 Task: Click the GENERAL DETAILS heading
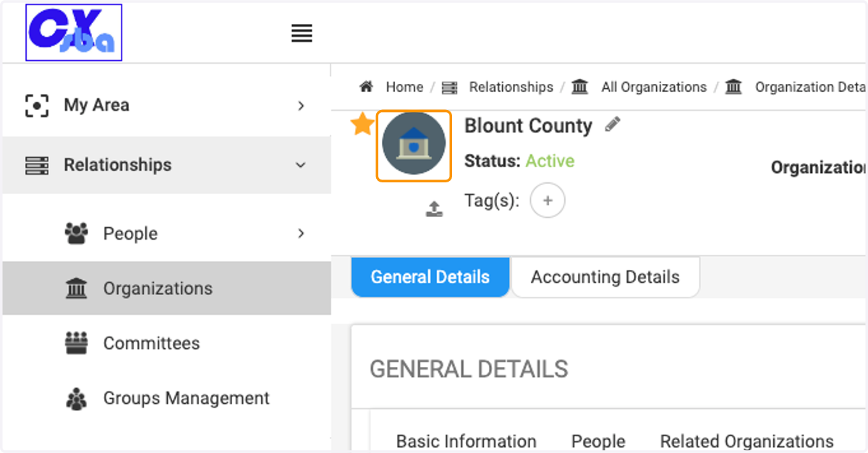pos(469,369)
